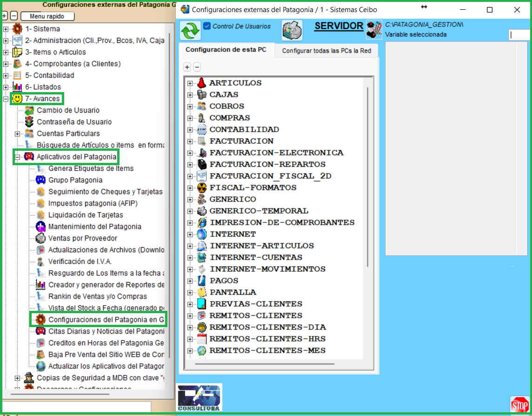
Task: Collapse the Aplicativos del Patagonia node
Action: [x=17, y=157]
